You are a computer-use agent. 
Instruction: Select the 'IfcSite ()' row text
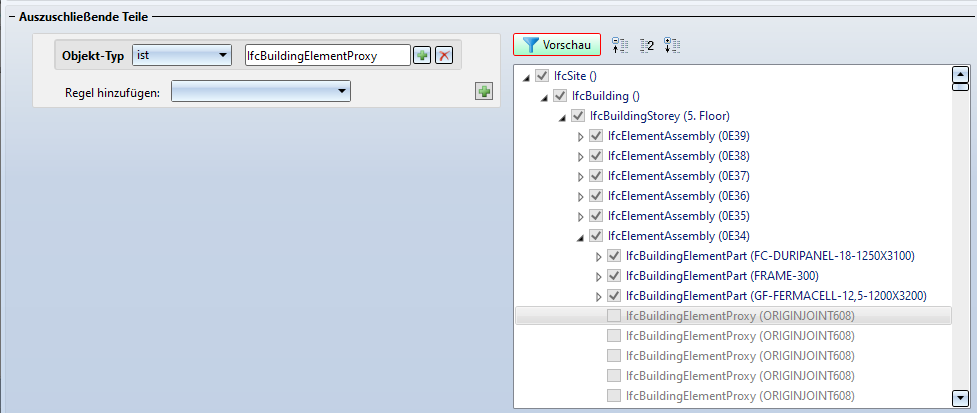point(576,77)
